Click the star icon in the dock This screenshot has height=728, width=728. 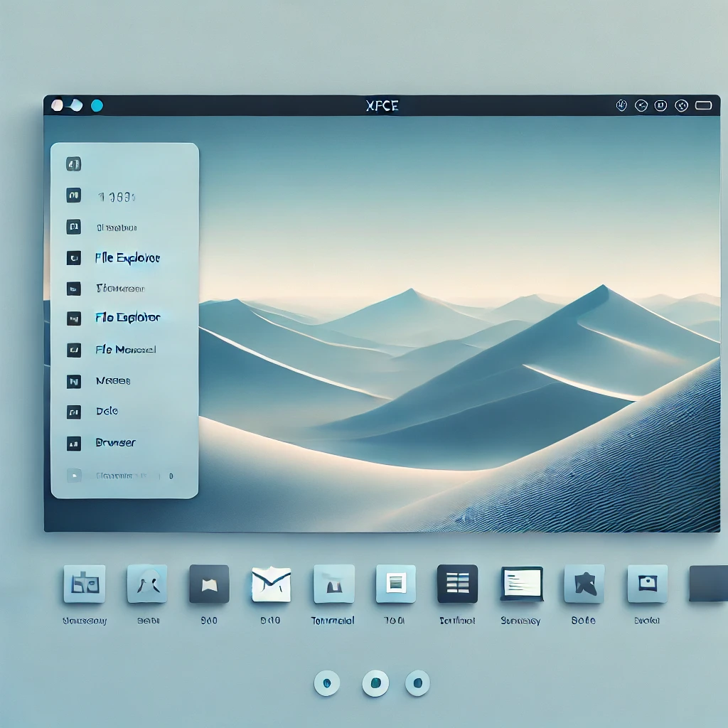tap(584, 584)
